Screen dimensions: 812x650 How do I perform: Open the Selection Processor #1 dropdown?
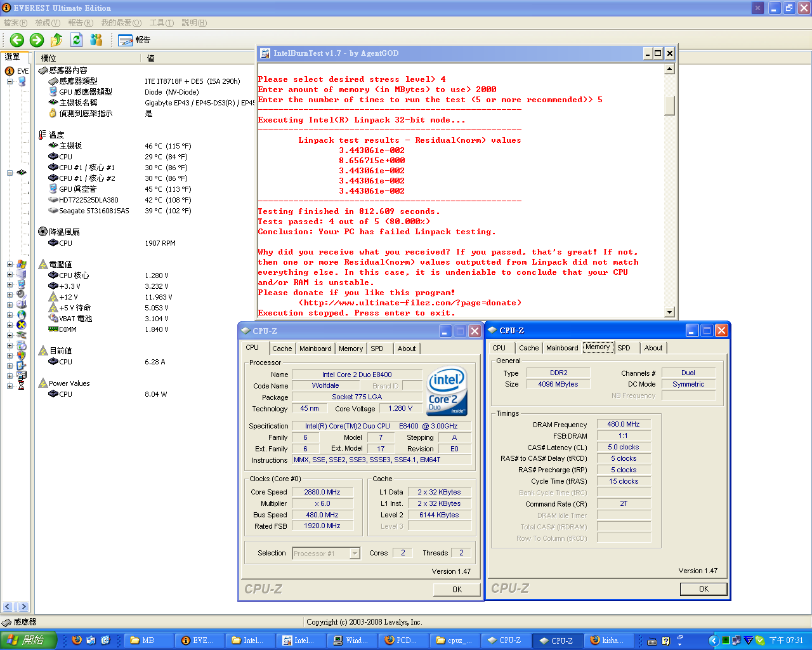pyautogui.click(x=355, y=554)
